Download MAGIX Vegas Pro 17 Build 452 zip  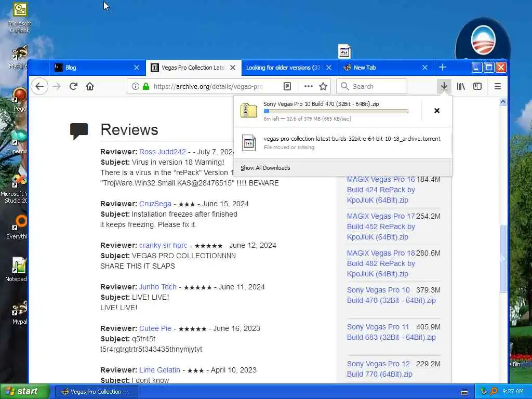[381, 227]
